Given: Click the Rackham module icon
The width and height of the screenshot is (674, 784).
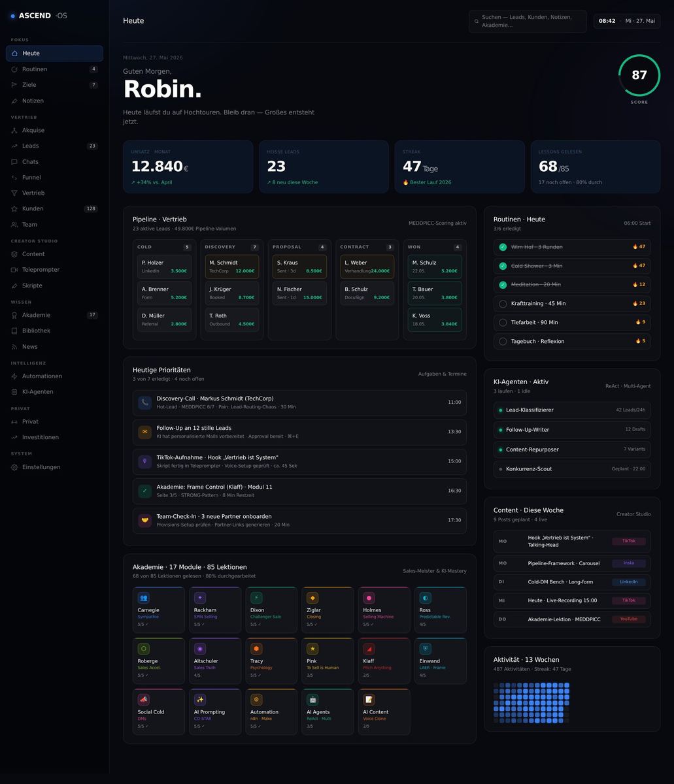Looking at the screenshot, I should [200, 598].
